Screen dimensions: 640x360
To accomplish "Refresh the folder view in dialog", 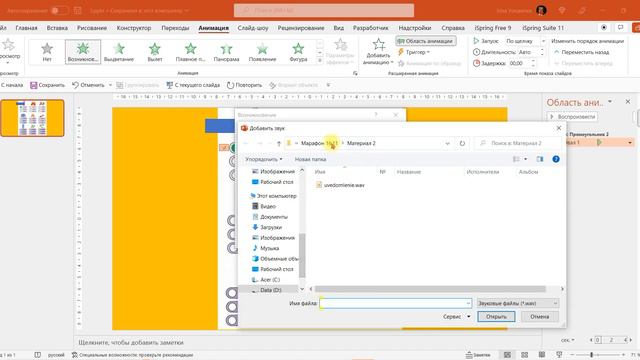I will point(462,143).
